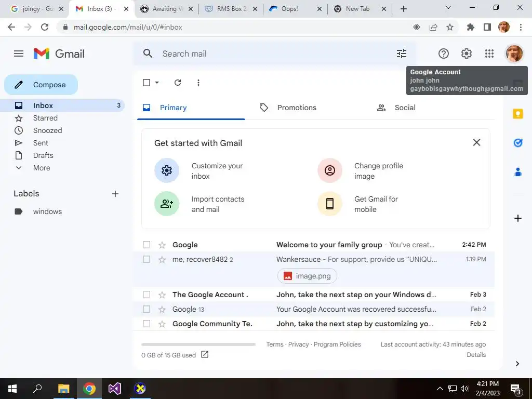Switch to the RMS Box browser tab
This screenshot has height=399, width=532.
(x=231, y=9)
